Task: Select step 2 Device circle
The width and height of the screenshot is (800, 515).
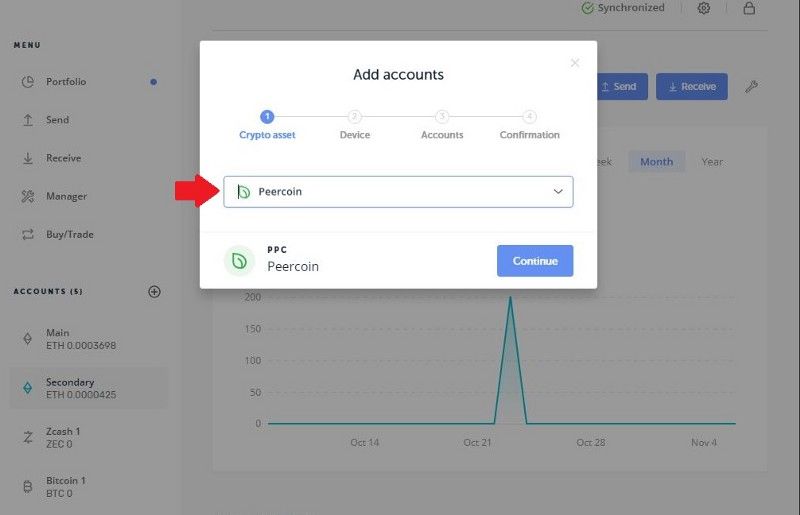Action: pyautogui.click(x=355, y=116)
